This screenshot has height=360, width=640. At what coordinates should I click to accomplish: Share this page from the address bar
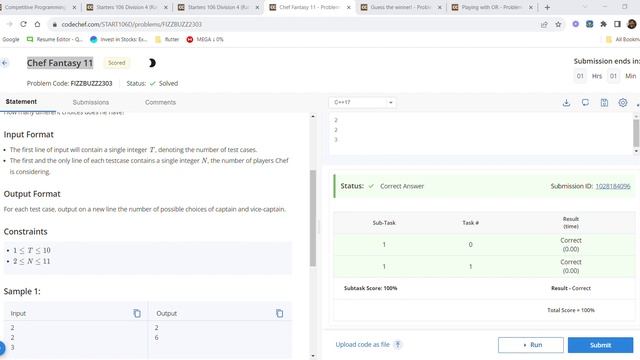[544, 24]
